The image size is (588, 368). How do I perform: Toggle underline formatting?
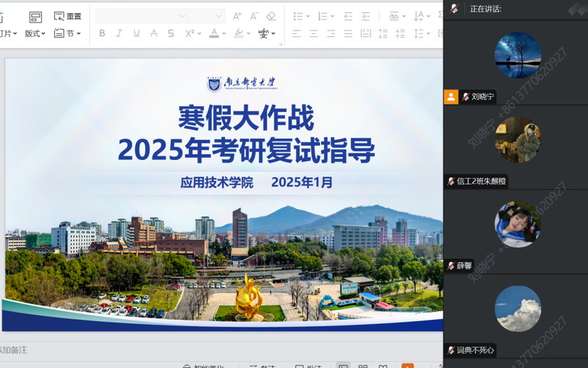pos(137,33)
